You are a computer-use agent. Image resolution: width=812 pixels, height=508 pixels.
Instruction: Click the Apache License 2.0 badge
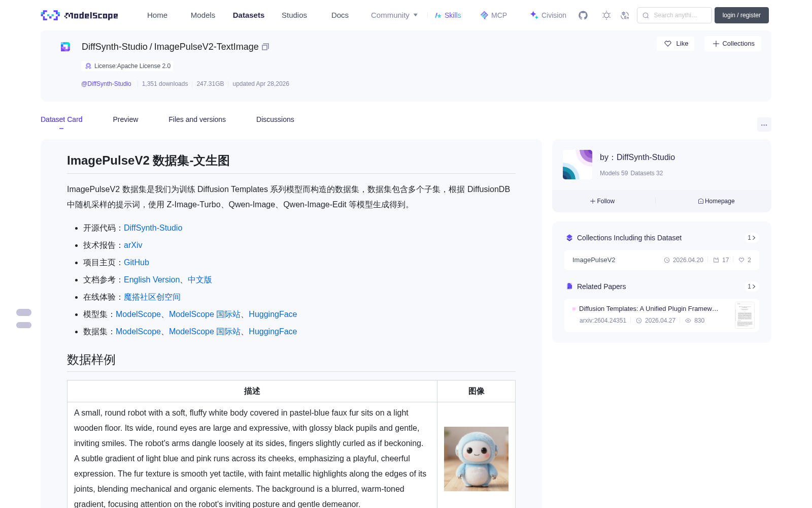[x=127, y=66]
